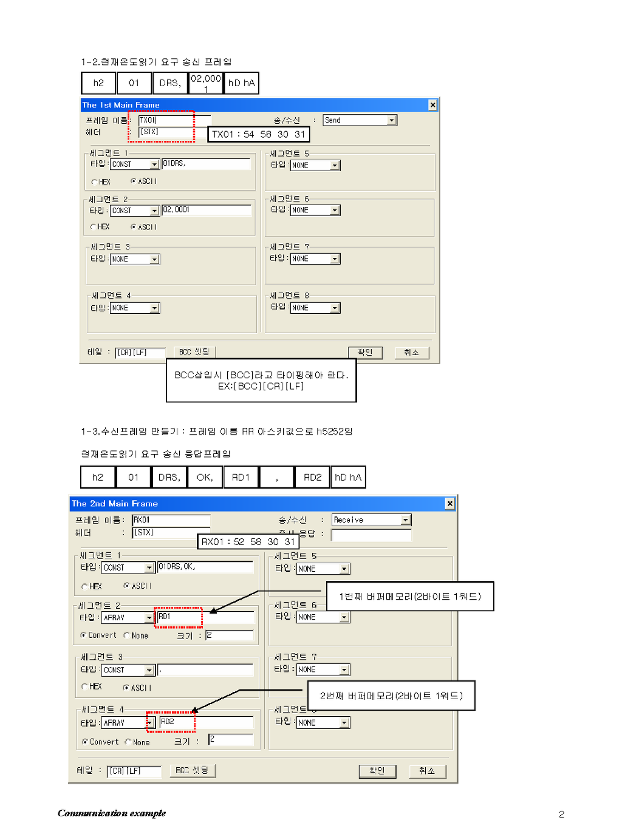The image size is (622, 840).
Task: Edit Segment 1 value 01DRS,OK, field
Action: click(205, 567)
